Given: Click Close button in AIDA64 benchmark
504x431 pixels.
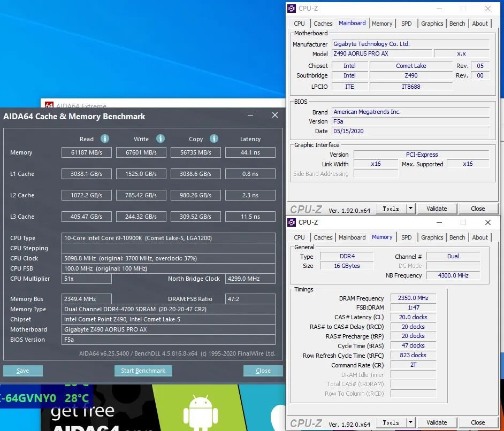Looking at the screenshot, I should [x=263, y=371].
